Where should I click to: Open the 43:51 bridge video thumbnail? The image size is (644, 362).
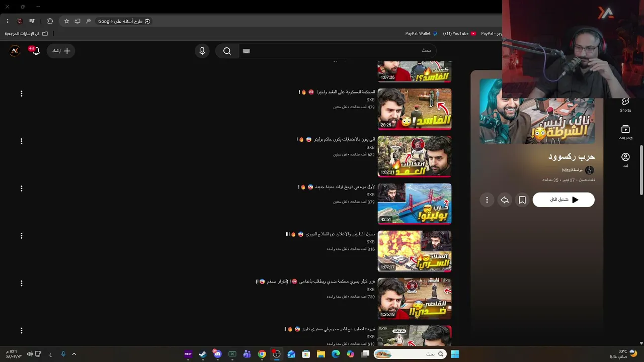point(415,204)
